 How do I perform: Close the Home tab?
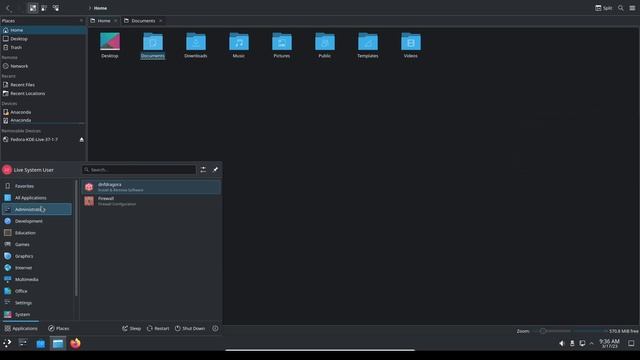click(x=116, y=21)
